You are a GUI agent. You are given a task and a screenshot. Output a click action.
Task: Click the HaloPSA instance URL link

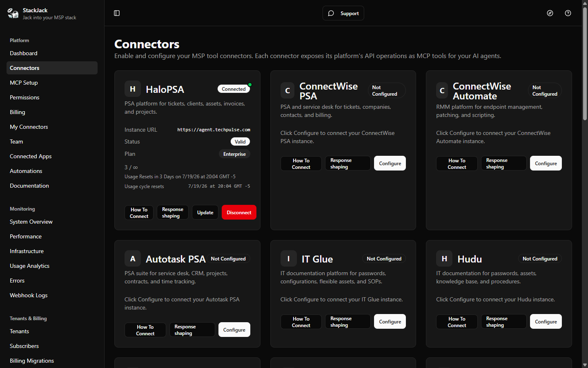point(214,130)
